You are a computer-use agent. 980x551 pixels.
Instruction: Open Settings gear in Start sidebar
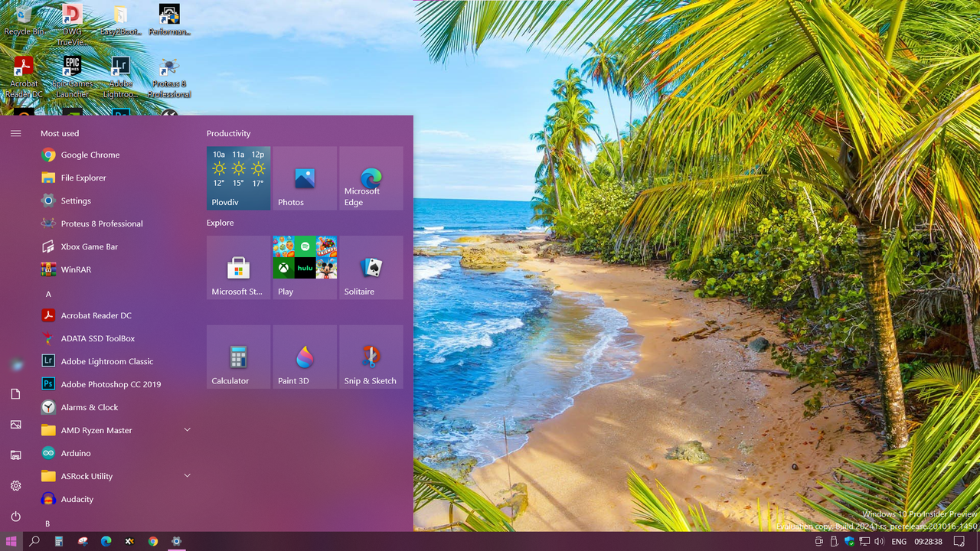tap(15, 485)
